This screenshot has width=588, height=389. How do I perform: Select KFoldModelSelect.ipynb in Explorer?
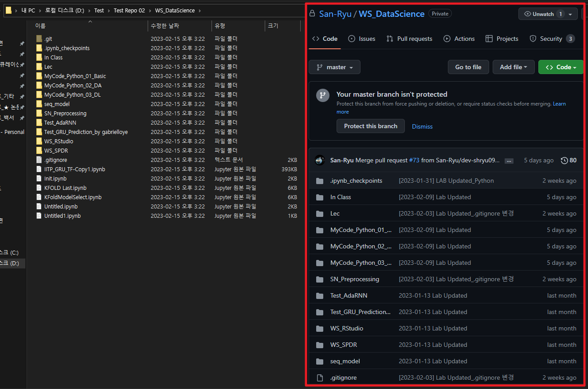point(73,197)
